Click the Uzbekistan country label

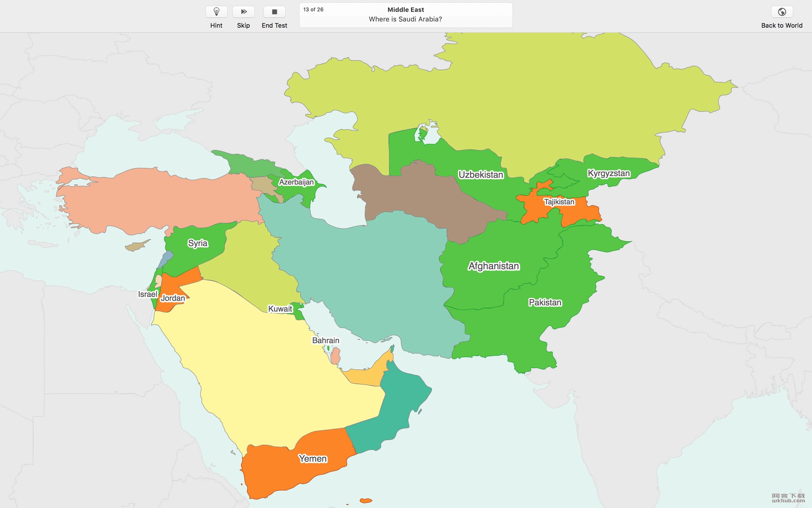[x=481, y=175]
